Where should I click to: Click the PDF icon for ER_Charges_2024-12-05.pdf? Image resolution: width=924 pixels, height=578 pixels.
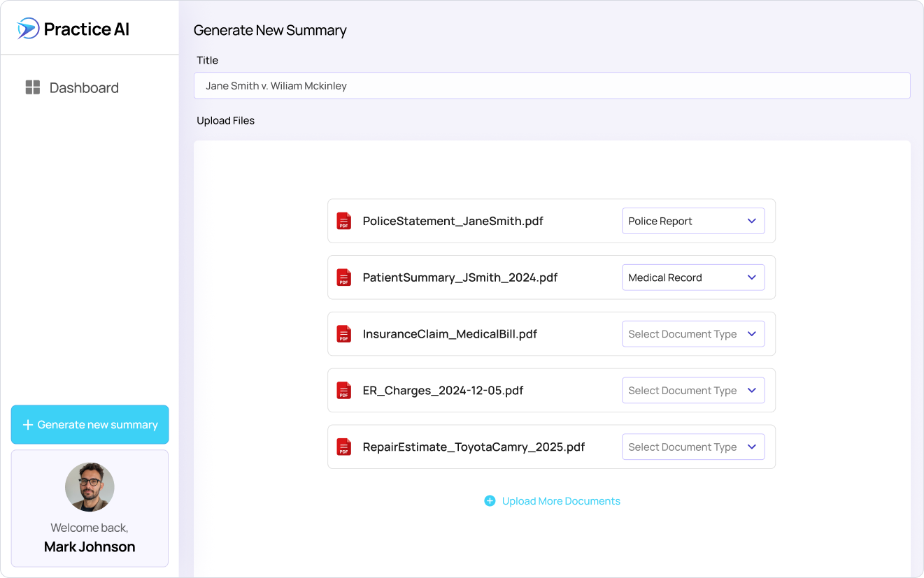tap(344, 390)
